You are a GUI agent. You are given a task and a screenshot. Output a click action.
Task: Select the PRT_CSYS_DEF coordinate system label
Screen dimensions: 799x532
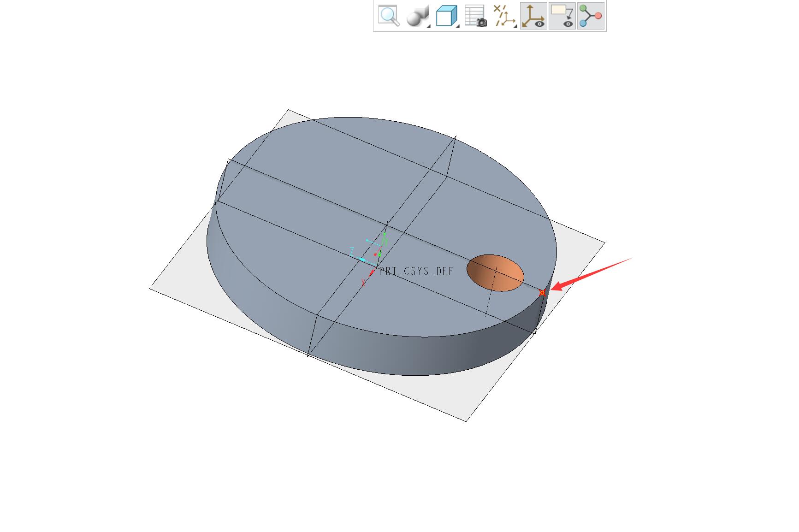coord(416,271)
